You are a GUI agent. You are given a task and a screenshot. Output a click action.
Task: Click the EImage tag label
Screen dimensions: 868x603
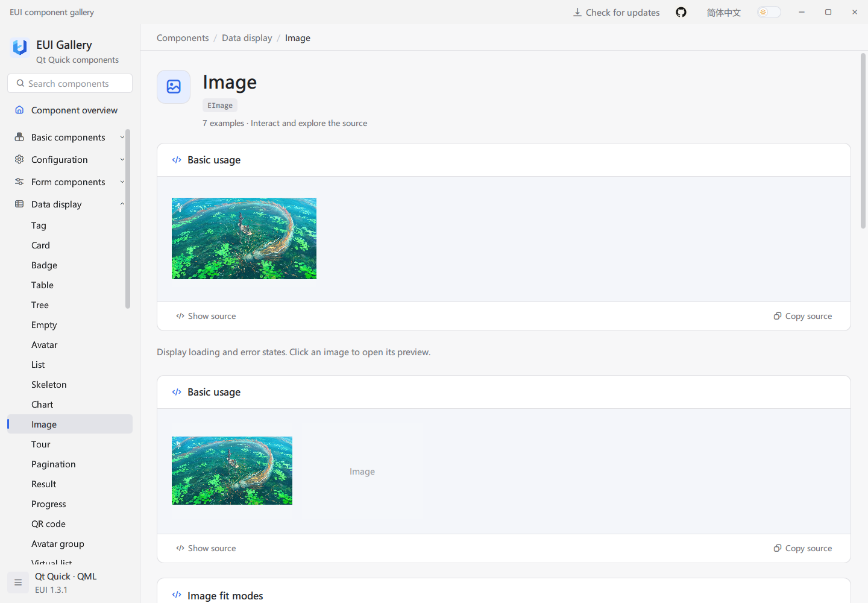click(x=220, y=106)
